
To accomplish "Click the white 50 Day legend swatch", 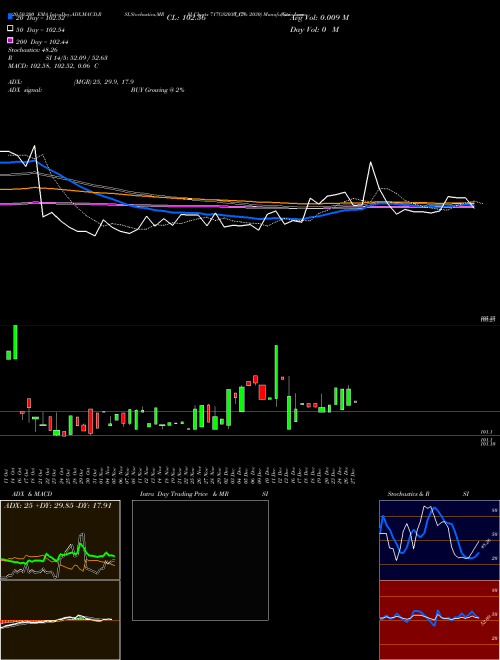I will (x=10, y=29).
